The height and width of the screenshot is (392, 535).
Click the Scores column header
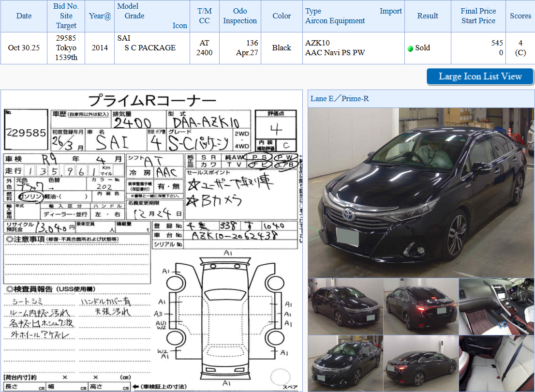coord(520,16)
